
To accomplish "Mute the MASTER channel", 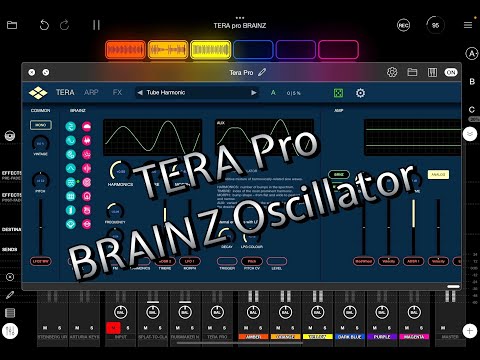I will pyautogui.click(x=443, y=328).
